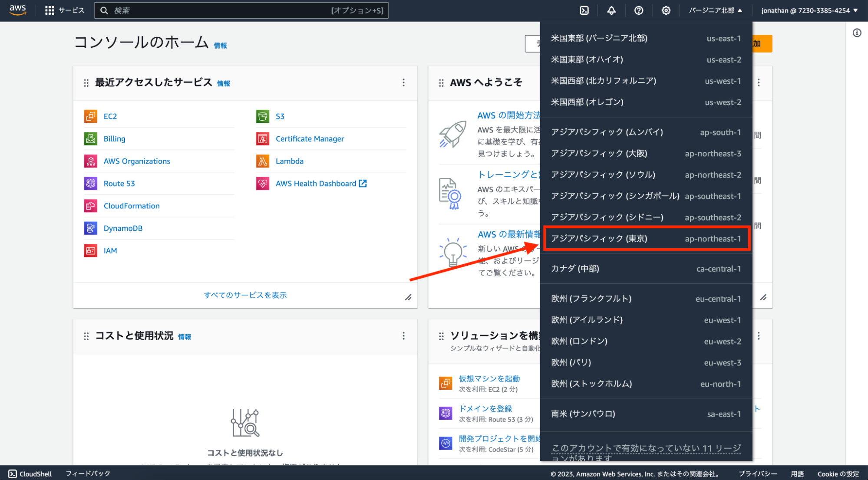Image resolution: width=868 pixels, height=480 pixels.
Task: Choose the us-west-2 Oregon region
Action: point(646,102)
